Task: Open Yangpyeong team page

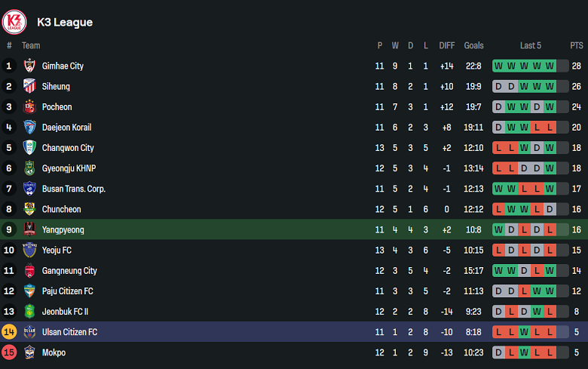Action: pos(63,229)
